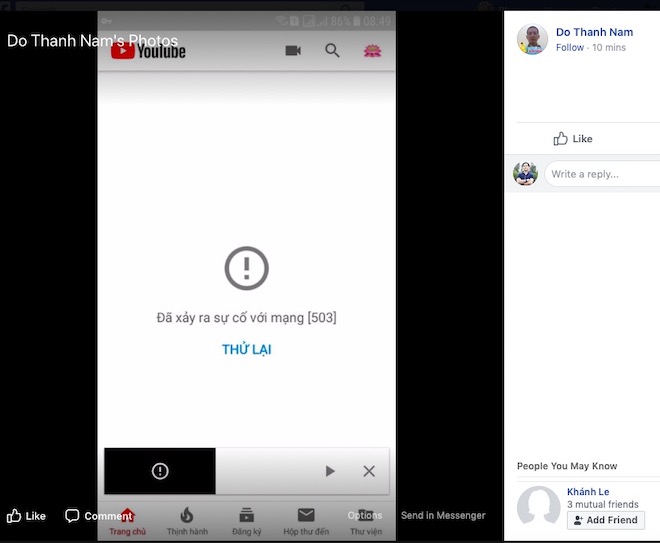Click the People You May Know heading
The height and width of the screenshot is (543, 660).
point(567,466)
